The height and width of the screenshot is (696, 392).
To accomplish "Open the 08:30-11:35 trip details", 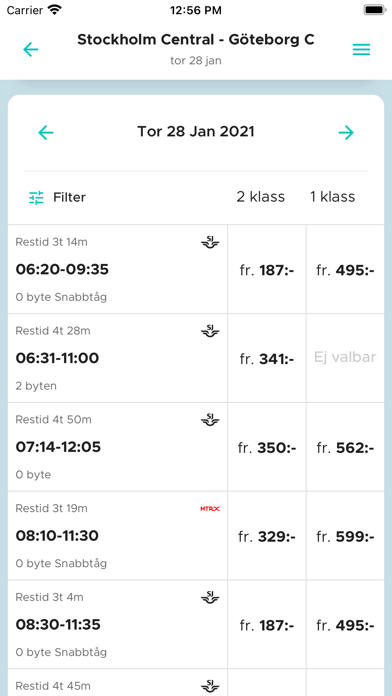I will [x=118, y=625].
